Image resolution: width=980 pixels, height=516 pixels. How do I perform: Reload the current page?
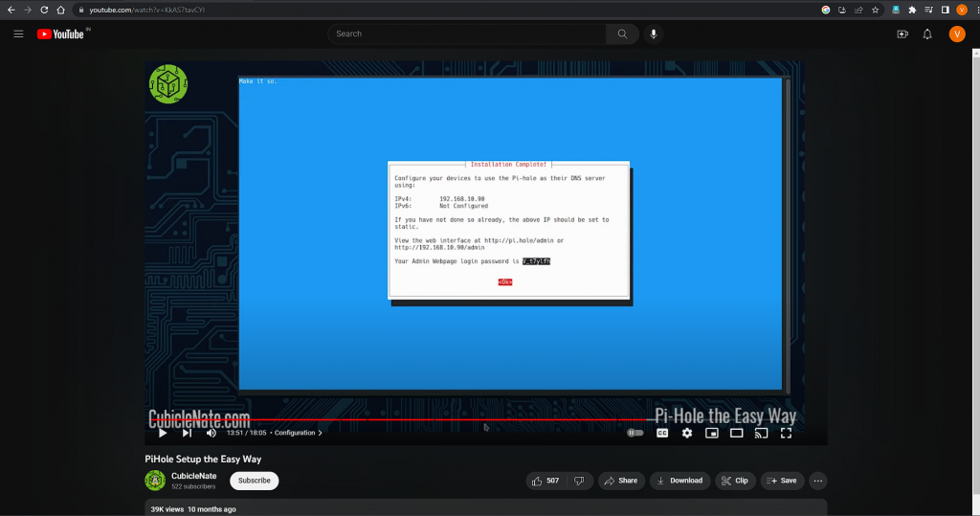coord(44,10)
